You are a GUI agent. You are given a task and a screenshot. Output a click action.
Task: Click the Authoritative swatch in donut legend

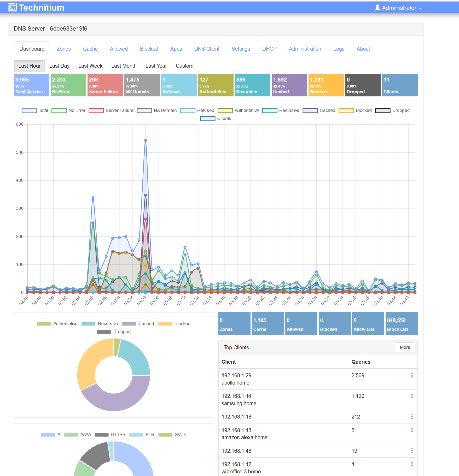point(44,324)
